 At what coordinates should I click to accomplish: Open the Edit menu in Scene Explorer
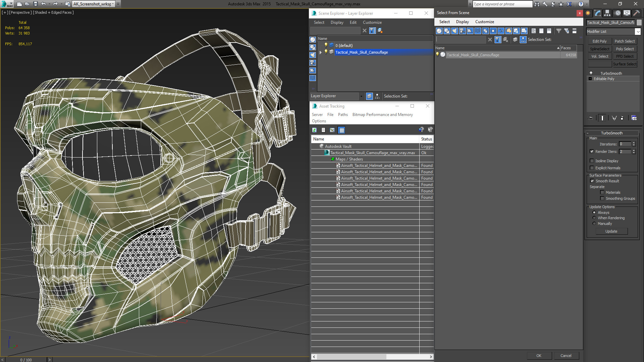(x=353, y=22)
